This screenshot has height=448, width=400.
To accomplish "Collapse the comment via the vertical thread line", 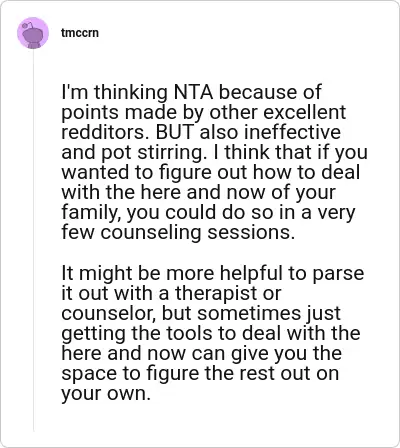I will [33, 240].
